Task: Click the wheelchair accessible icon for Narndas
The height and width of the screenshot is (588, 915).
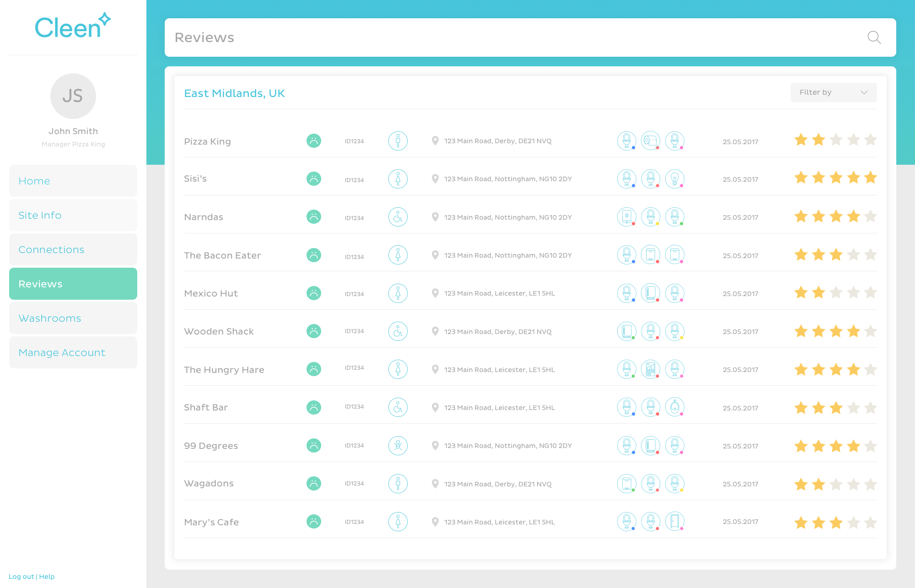Action: (398, 217)
